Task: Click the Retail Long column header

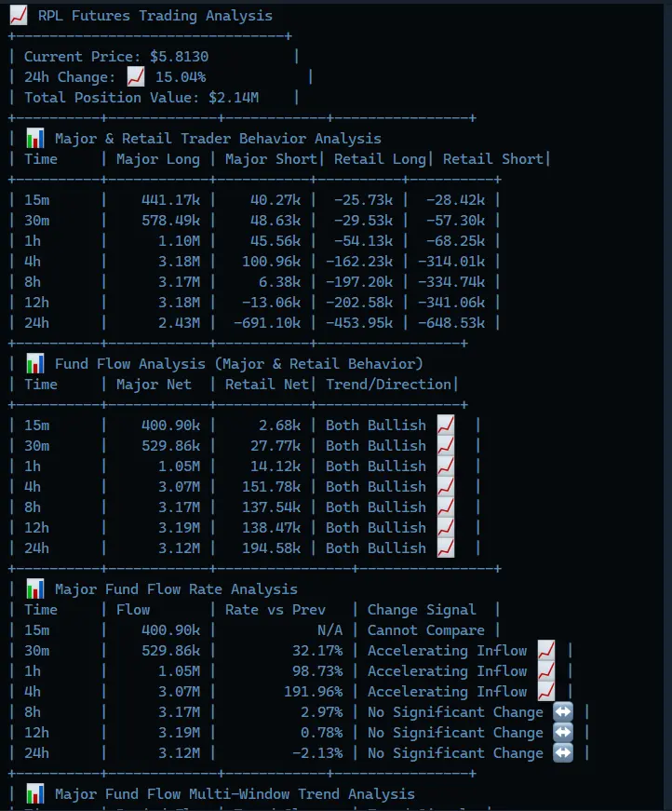Action: (380, 159)
